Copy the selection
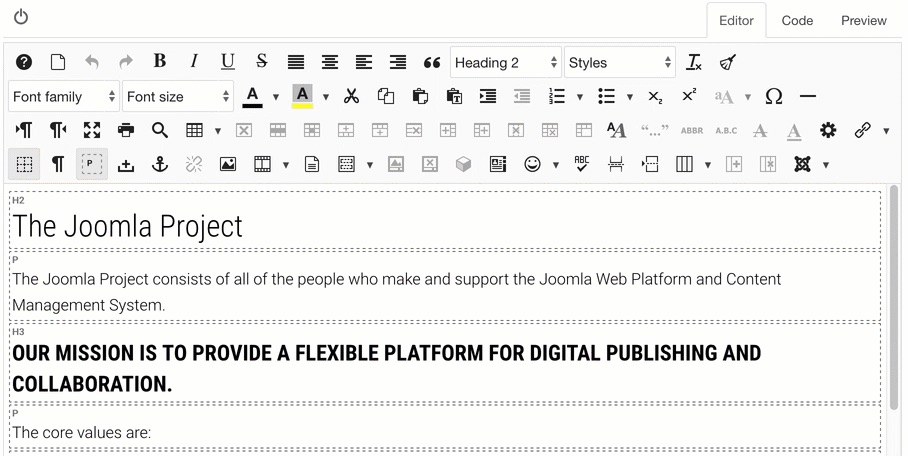 click(x=386, y=96)
